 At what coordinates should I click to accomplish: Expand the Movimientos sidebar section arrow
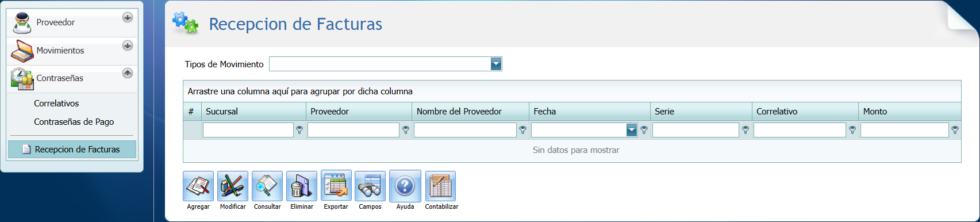(x=128, y=45)
